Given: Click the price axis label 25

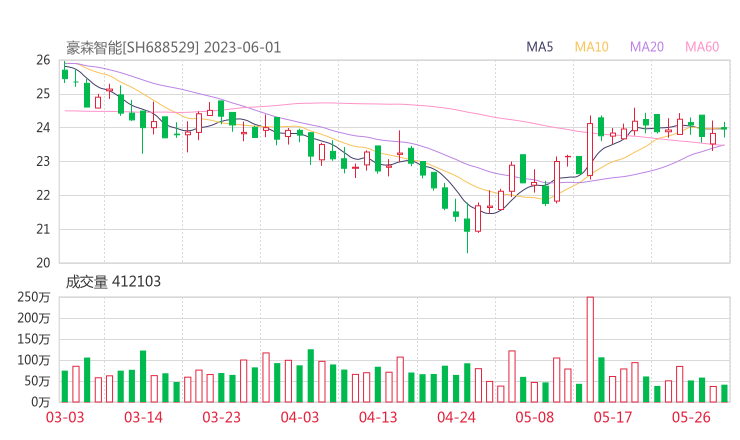Looking at the screenshot, I should 43,94.
